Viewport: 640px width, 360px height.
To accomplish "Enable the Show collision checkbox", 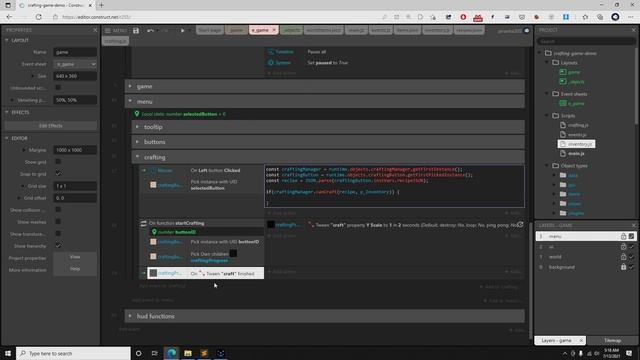I will tap(58, 209).
